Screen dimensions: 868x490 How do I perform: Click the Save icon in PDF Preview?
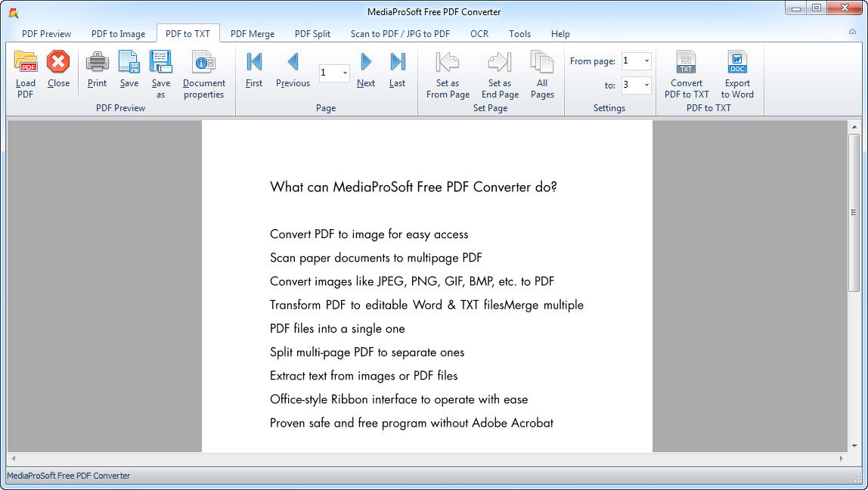[129, 61]
